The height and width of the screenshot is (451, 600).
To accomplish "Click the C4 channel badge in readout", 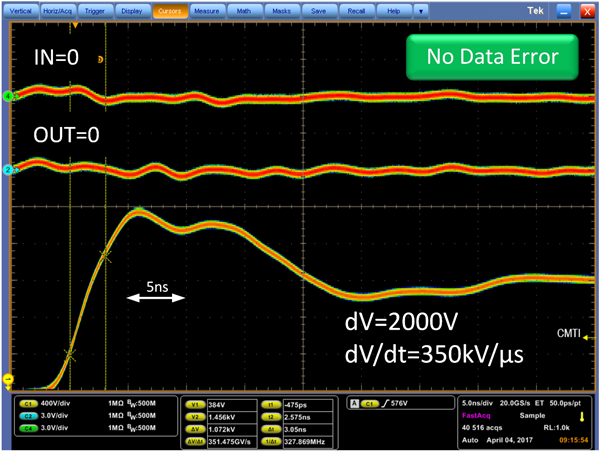I will pyautogui.click(x=29, y=428).
